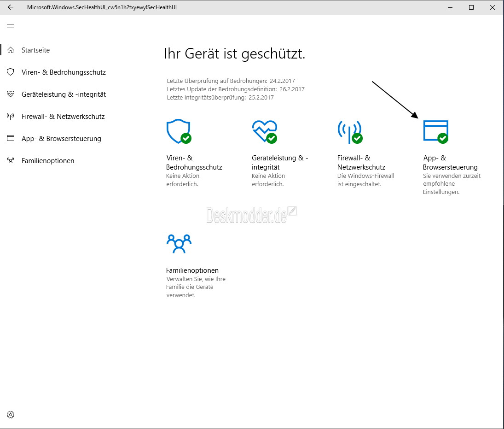Maximize the Security Health window
This screenshot has height=429, width=504.
pos(471,7)
